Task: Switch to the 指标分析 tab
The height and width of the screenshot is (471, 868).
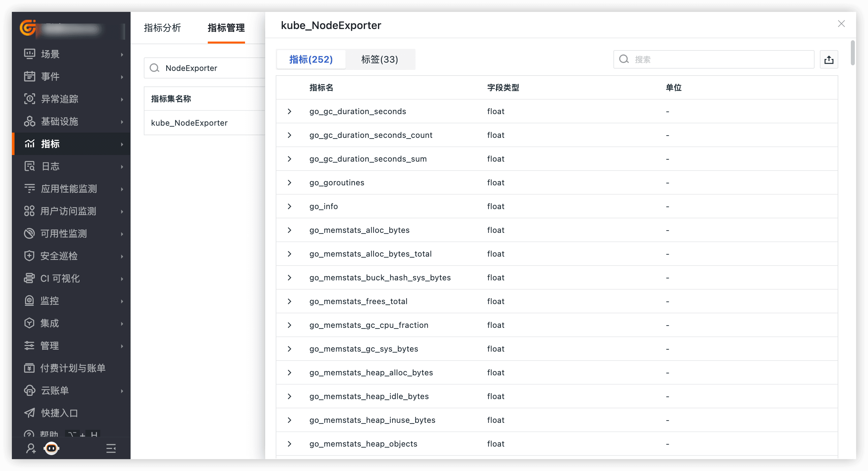Action: click(162, 28)
